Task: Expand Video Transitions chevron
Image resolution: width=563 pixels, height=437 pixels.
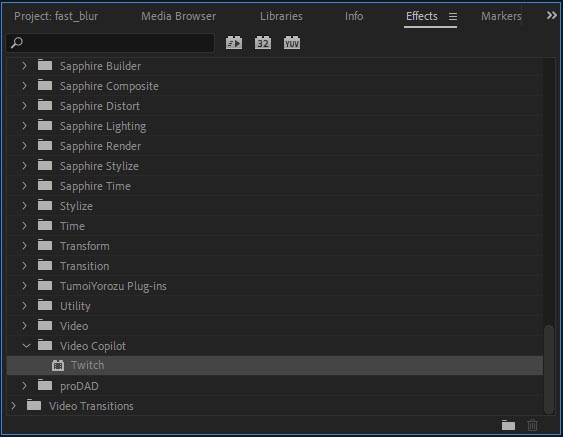Action: (x=13, y=406)
